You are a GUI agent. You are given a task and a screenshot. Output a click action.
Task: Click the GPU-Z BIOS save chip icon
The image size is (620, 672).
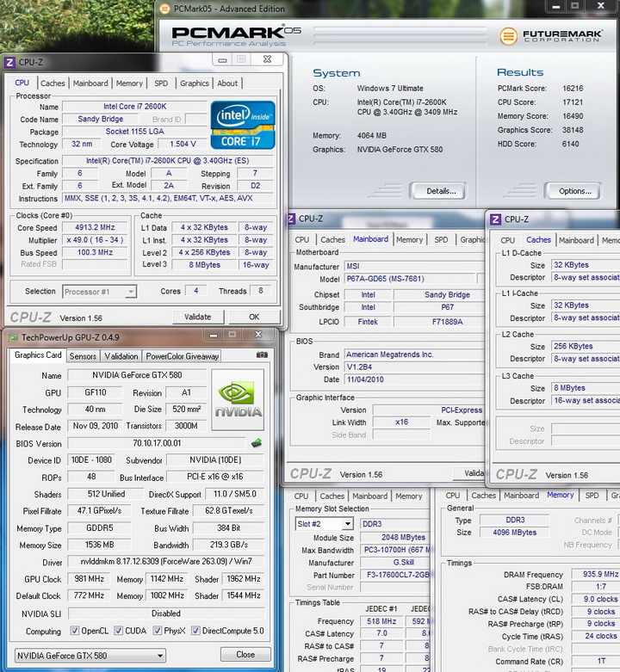pos(257,443)
